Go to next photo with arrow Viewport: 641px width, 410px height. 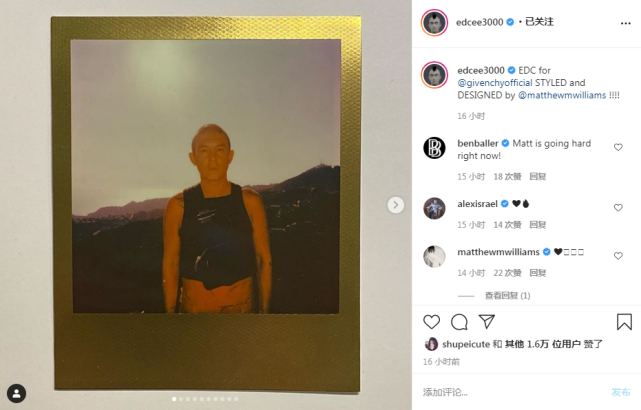coord(395,205)
